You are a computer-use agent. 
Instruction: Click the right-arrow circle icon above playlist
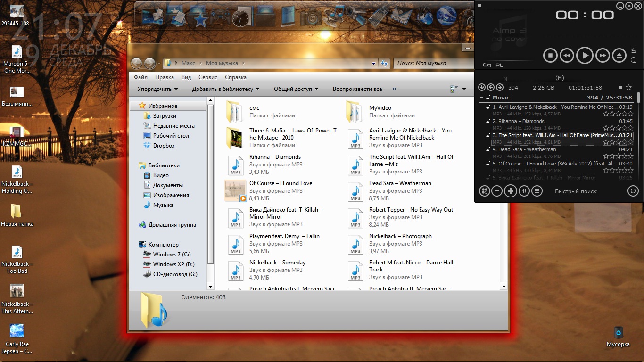point(500,87)
